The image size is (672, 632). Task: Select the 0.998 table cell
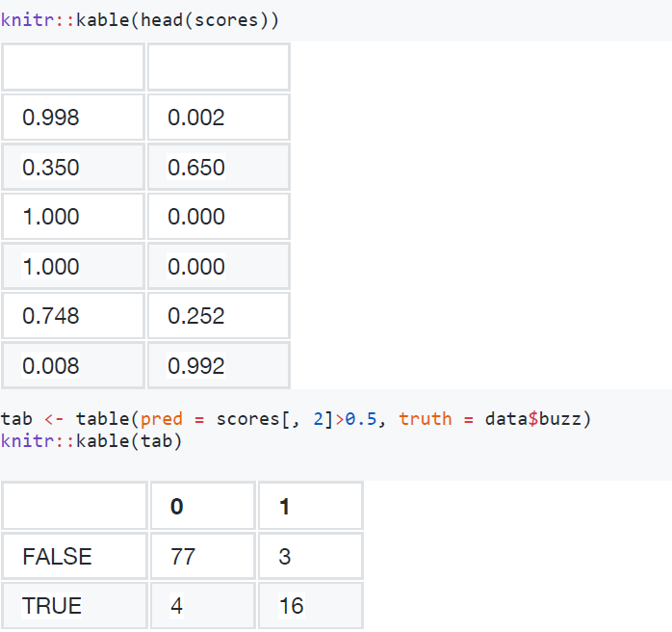click(73, 117)
